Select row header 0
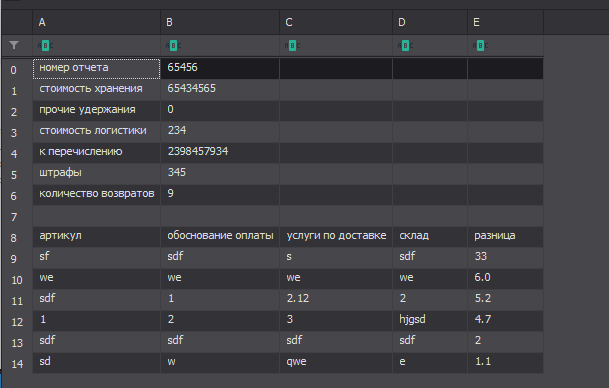The width and height of the screenshot is (609, 388). pyautogui.click(x=17, y=70)
